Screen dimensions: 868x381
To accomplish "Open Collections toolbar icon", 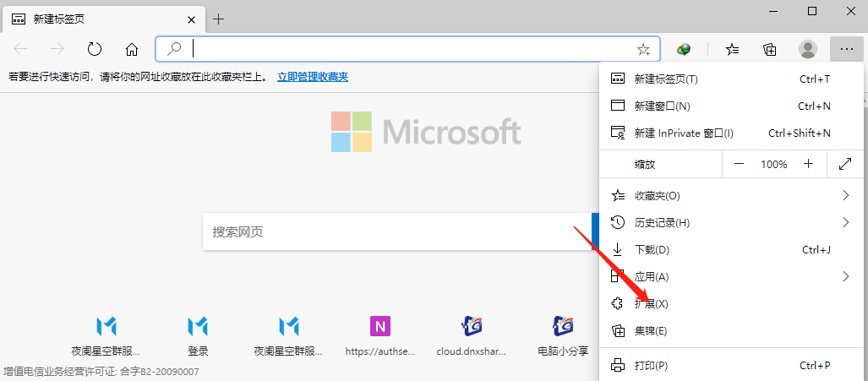I will pyautogui.click(x=770, y=49).
